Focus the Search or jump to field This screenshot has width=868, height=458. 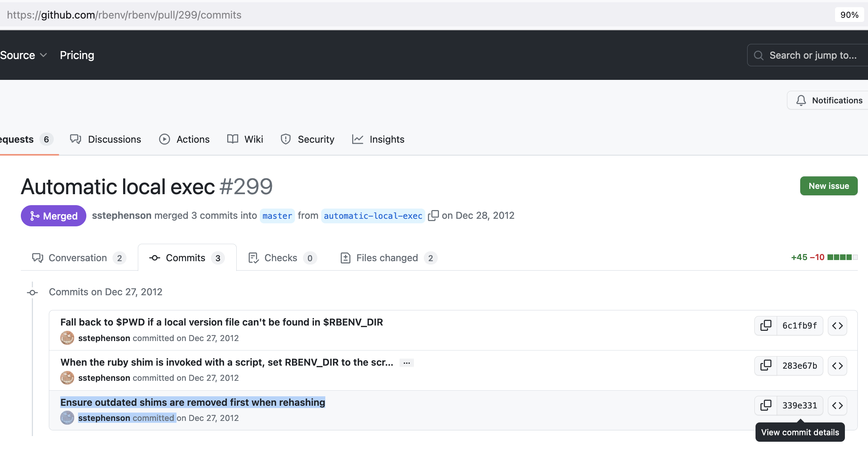click(807, 55)
